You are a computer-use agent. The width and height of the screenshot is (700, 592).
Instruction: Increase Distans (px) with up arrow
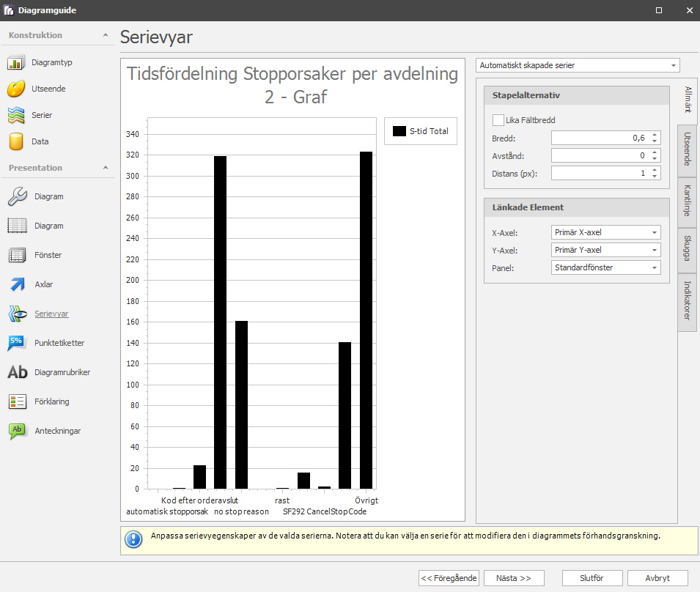pos(655,170)
